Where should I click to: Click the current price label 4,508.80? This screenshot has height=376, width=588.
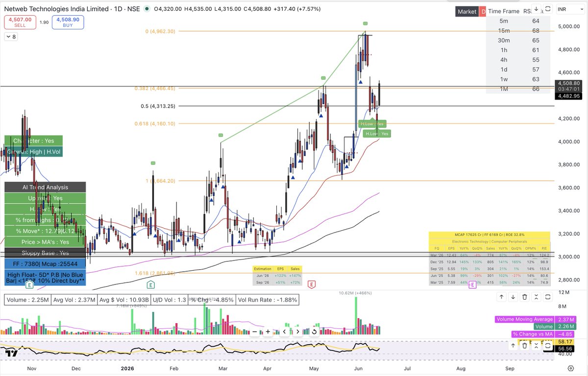point(568,83)
